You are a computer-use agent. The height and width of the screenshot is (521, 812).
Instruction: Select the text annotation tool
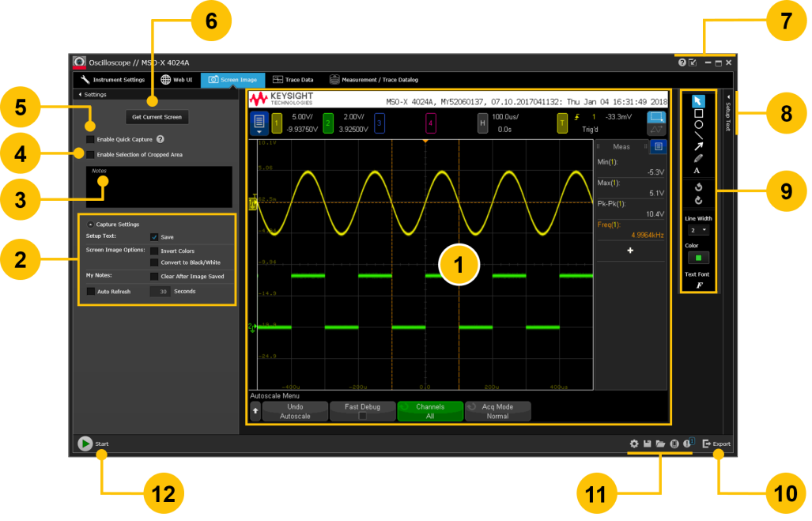click(x=697, y=170)
